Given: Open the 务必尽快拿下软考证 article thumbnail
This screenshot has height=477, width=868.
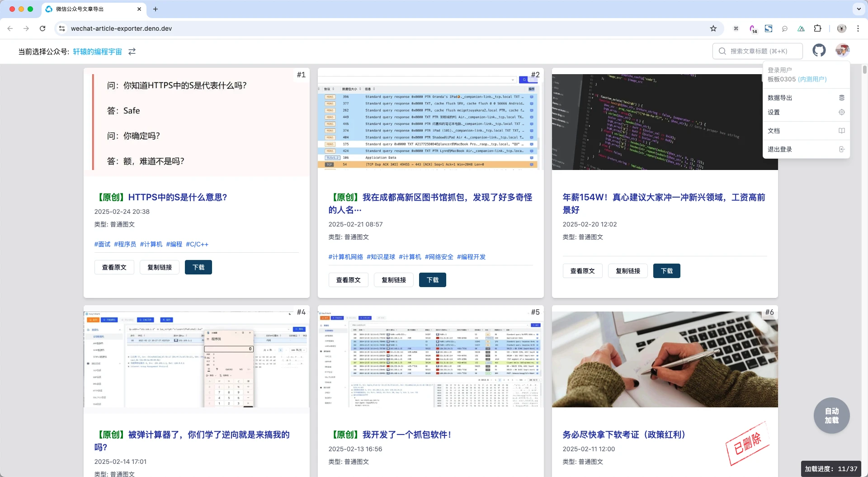Looking at the screenshot, I should [665, 359].
